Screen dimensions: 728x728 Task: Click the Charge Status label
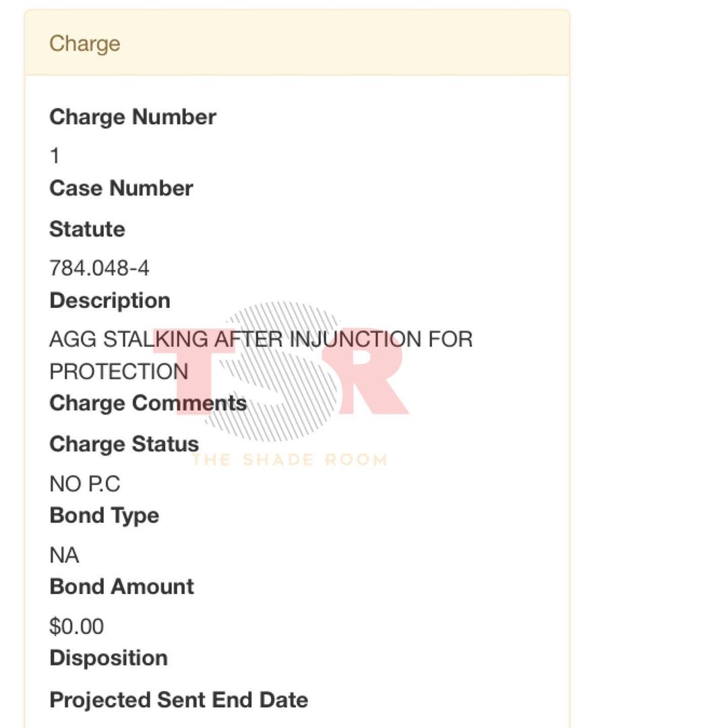tap(124, 444)
